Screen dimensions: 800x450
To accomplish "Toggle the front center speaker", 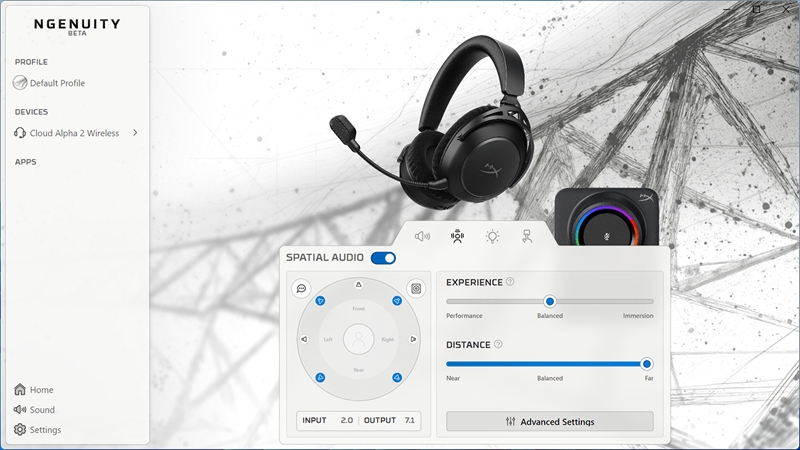I will [x=358, y=285].
